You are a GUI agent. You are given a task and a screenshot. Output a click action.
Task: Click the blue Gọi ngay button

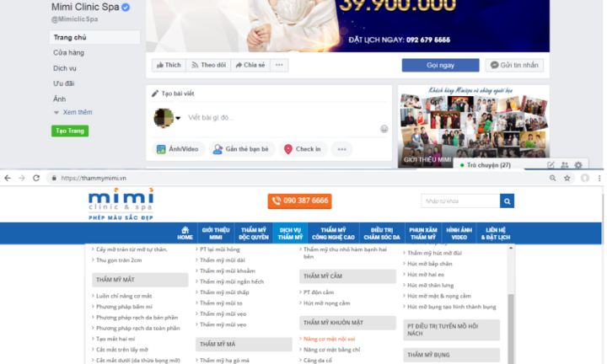pos(440,65)
